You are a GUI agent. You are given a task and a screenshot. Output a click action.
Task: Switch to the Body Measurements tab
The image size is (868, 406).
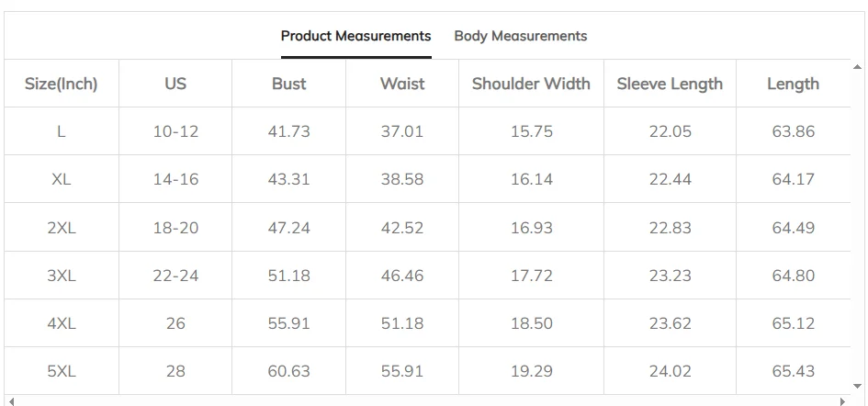(x=520, y=36)
